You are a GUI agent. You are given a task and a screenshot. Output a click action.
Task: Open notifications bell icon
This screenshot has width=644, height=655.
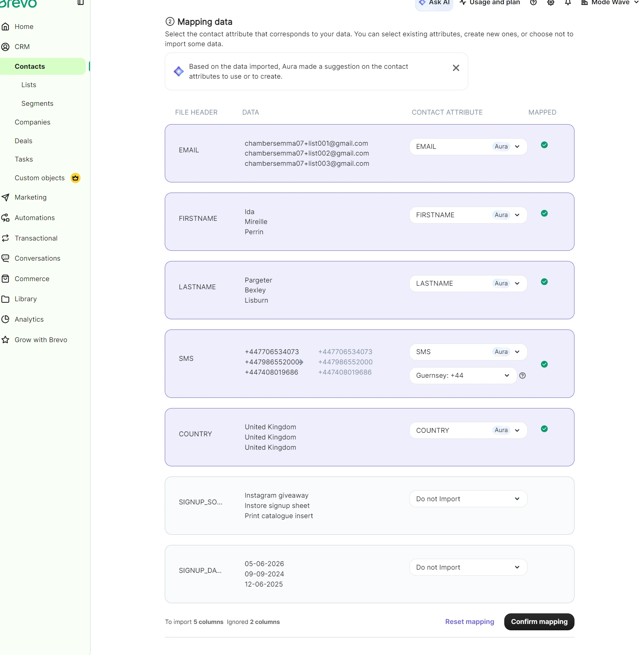click(568, 2)
